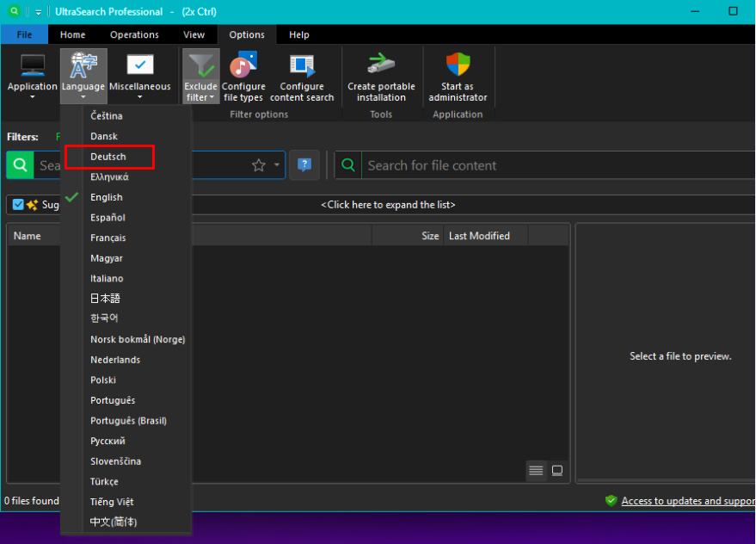
Task: Open search favorites star dropdown arrow
Action: pyautogui.click(x=277, y=165)
